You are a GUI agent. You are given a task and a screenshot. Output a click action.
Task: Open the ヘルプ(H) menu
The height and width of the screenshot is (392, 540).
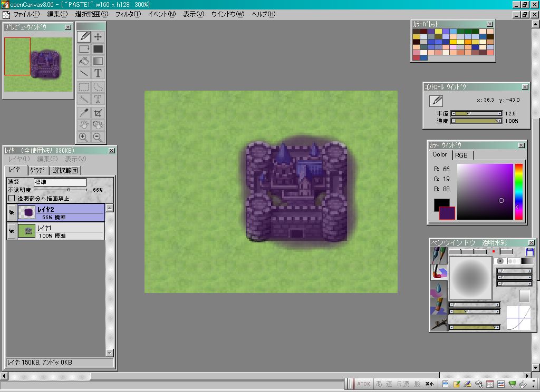(264, 14)
